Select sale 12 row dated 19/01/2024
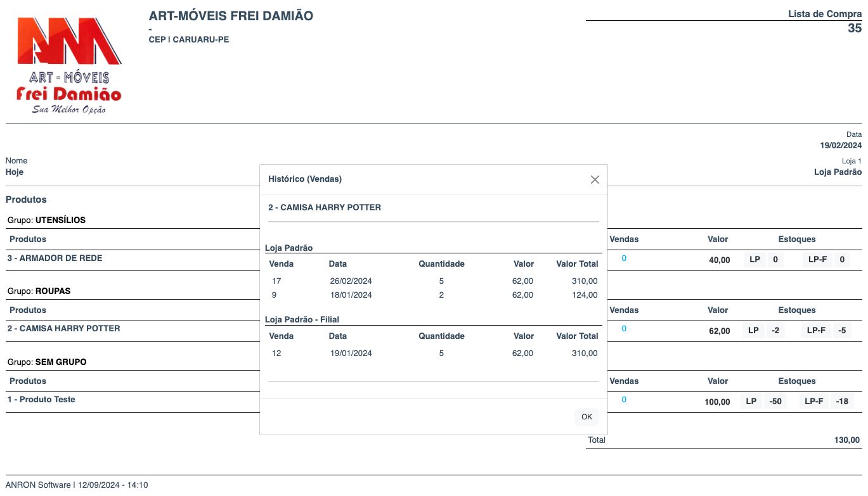The image size is (868, 496). pos(432,353)
